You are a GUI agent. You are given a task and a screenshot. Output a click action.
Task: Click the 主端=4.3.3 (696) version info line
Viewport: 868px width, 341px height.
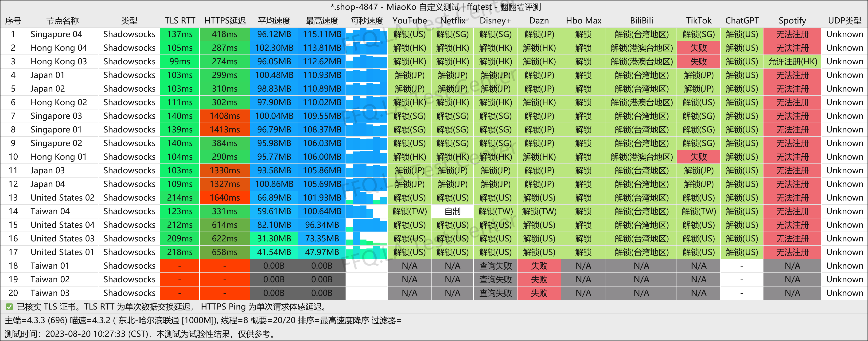point(203,320)
